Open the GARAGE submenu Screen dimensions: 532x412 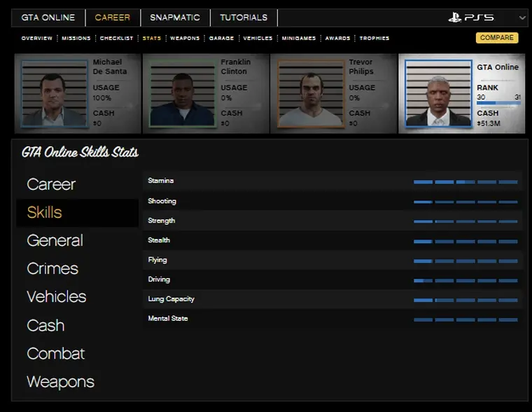pos(221,38)
